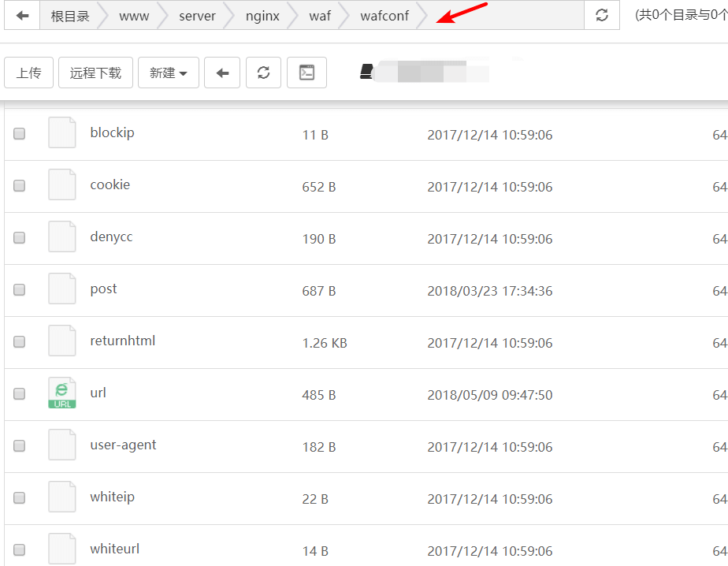Screen dimensions: 728x566
Task: Open the cookie file name
Action: (x=110, y=184)
